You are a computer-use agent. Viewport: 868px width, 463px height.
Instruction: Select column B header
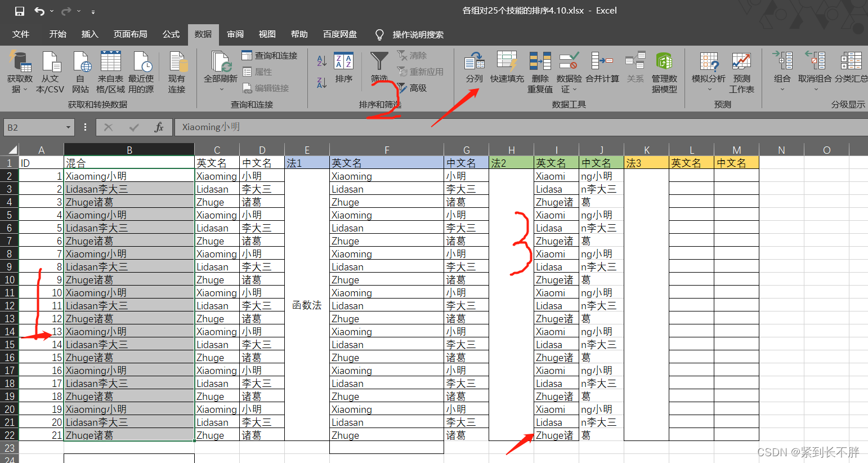(129, 150)
